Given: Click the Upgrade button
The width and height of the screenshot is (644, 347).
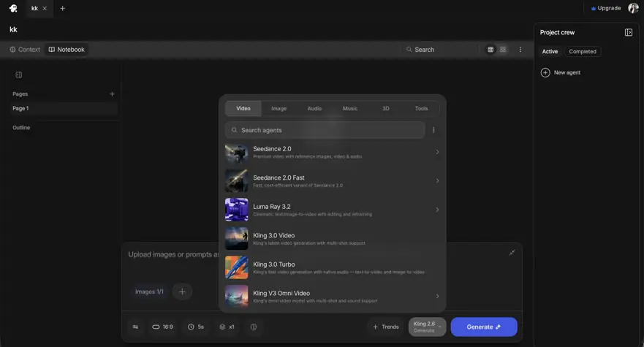Looking at the screenshot, I should pos(606,8).
